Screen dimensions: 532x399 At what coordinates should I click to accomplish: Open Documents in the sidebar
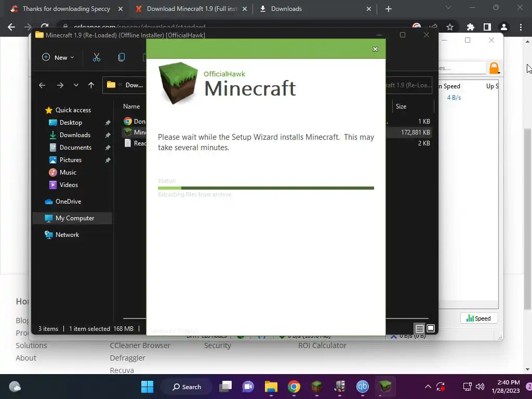pos(75,148)
